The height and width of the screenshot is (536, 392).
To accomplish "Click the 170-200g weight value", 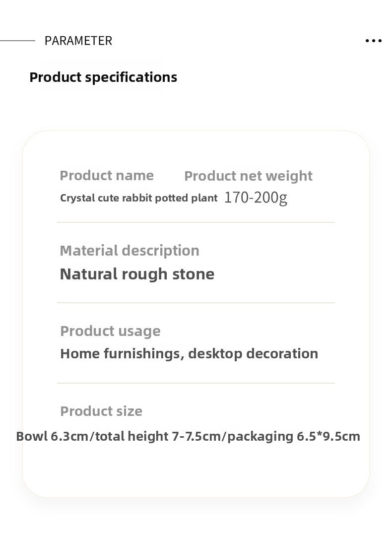I will point(256,198).
